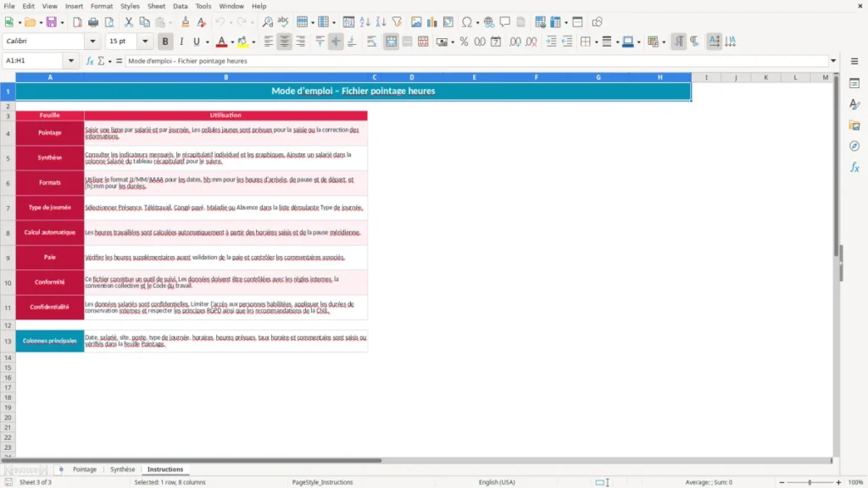The width and height of the screenshot is (868, 488).
Task: Select row header 15
Action: pos(8,368)
